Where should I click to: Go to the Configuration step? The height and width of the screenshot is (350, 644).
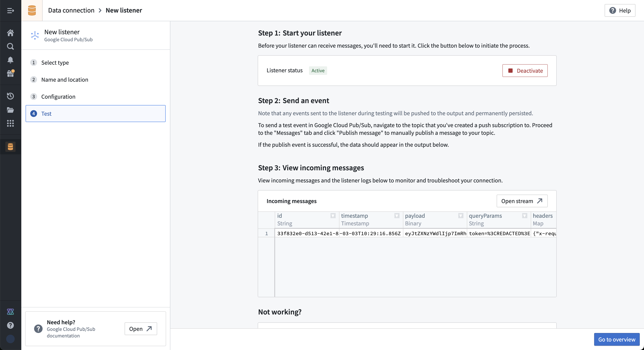click(58, 97)
